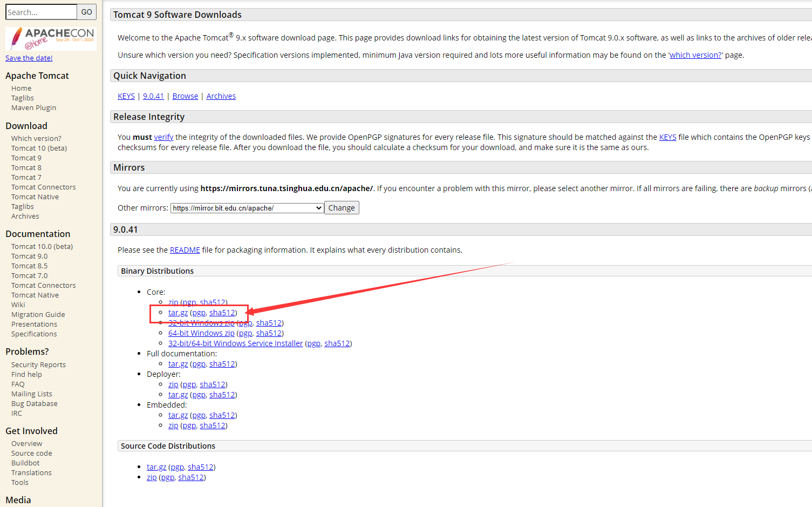Download the Full documentation tar.gz
Screen dimensions: 812x507
(178, 364)
